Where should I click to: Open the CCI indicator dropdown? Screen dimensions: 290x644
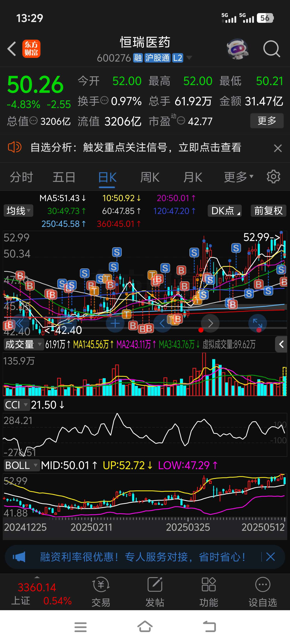[x=17, y=405]
